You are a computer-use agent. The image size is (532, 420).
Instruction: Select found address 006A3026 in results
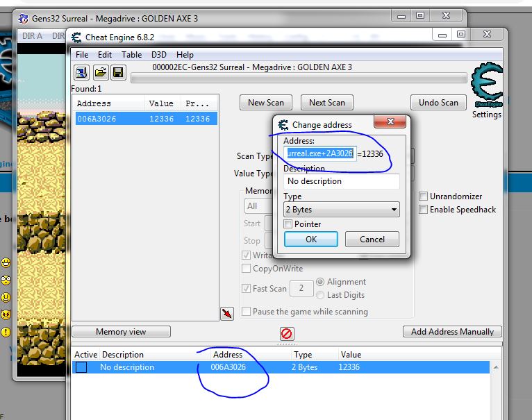147,119
